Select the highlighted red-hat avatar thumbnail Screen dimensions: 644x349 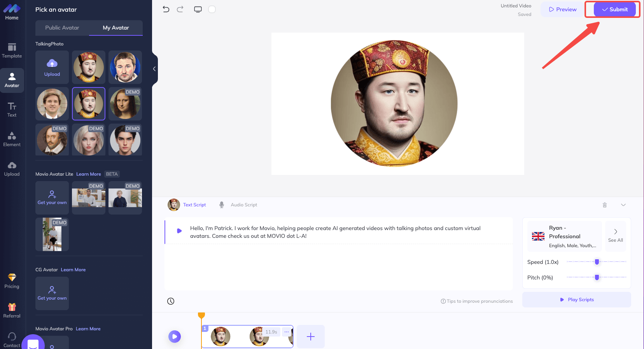pos(89,104)
